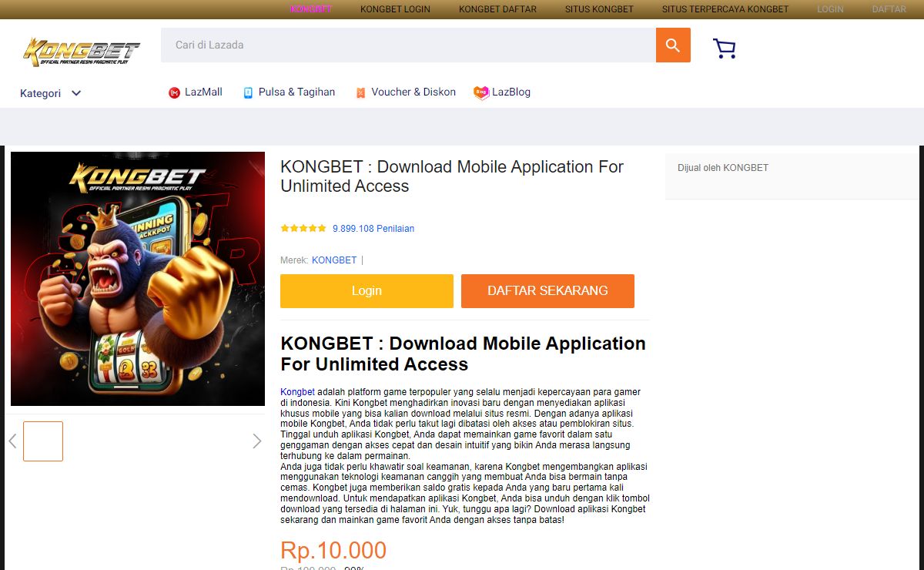
Task: Click the LazMall icon
Action: pyautogui.click(x=174, y=93)
